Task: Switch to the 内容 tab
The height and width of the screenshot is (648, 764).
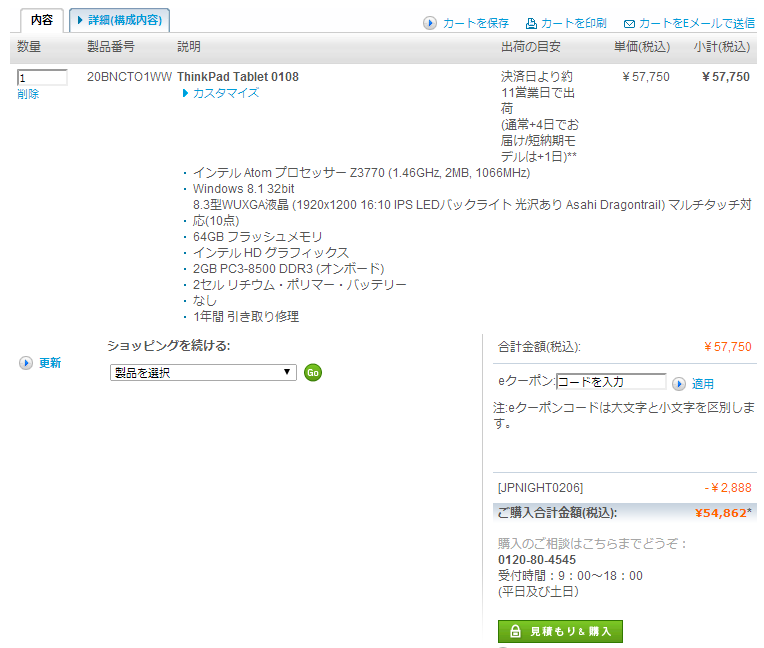Action: tap(41, 20)
